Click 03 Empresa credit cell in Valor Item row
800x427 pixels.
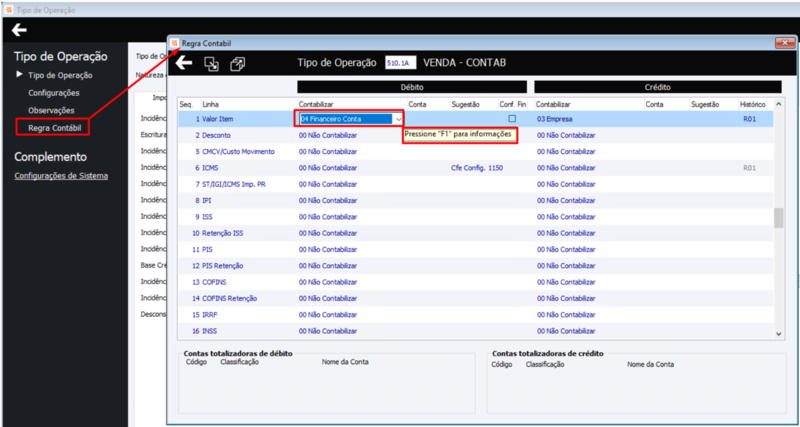(554, 119)
